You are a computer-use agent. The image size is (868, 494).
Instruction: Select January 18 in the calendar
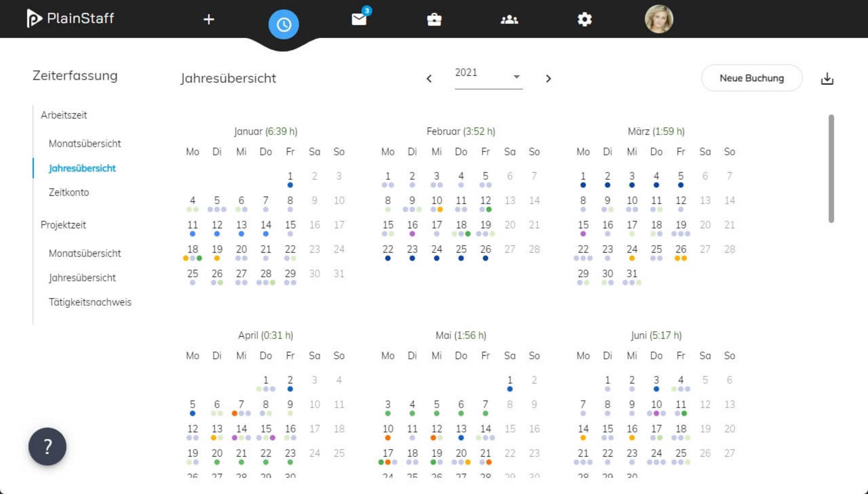point(193,250)
